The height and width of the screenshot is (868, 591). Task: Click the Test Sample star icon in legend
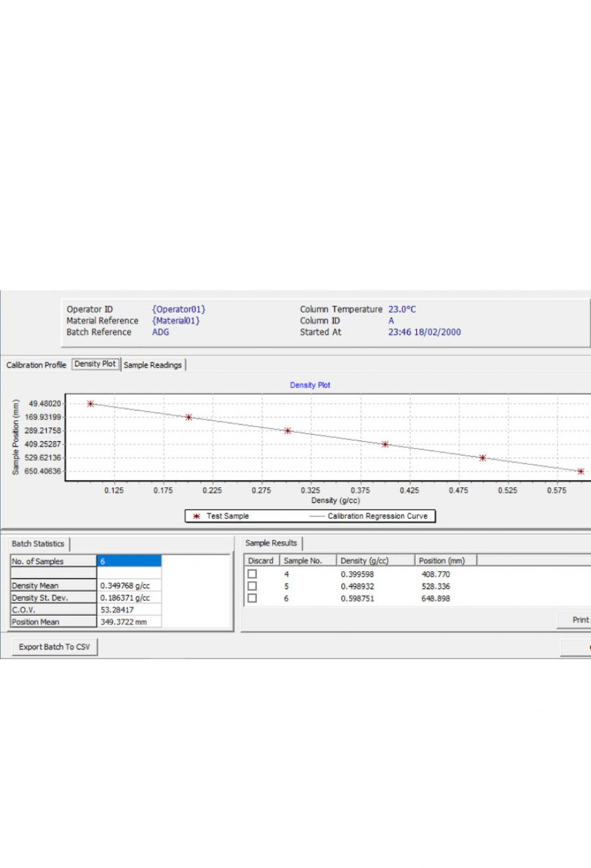pos(196,516)
